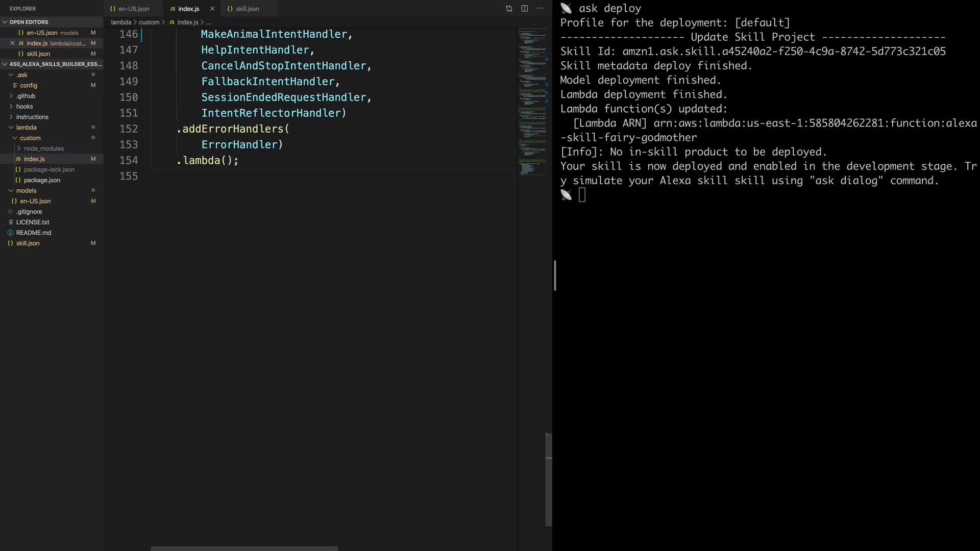
Task: Switch to the skill.json tab
Action: pos(247,9)
